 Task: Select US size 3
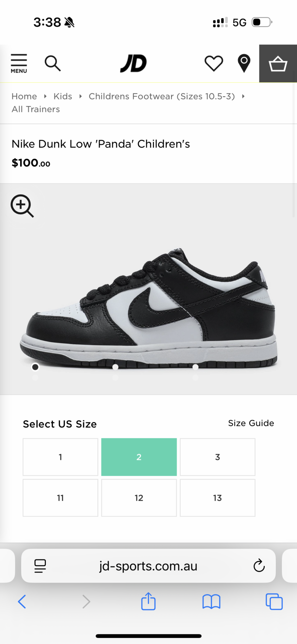point(218,457)
